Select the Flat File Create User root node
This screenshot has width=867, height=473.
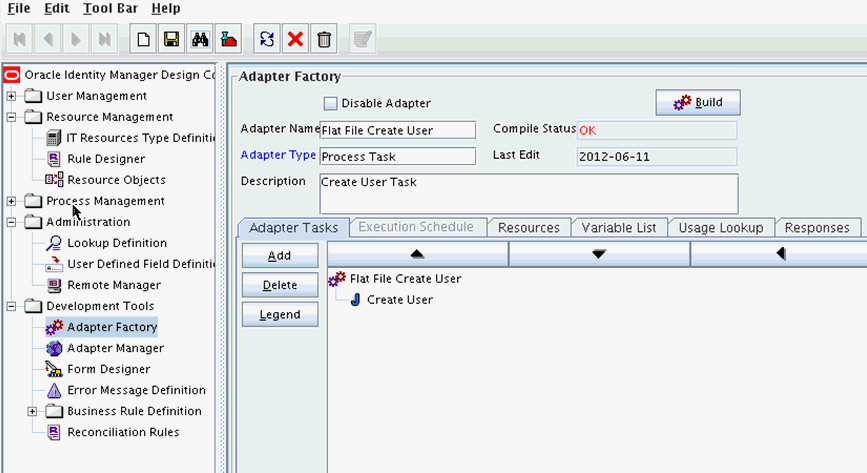[405, 279]
